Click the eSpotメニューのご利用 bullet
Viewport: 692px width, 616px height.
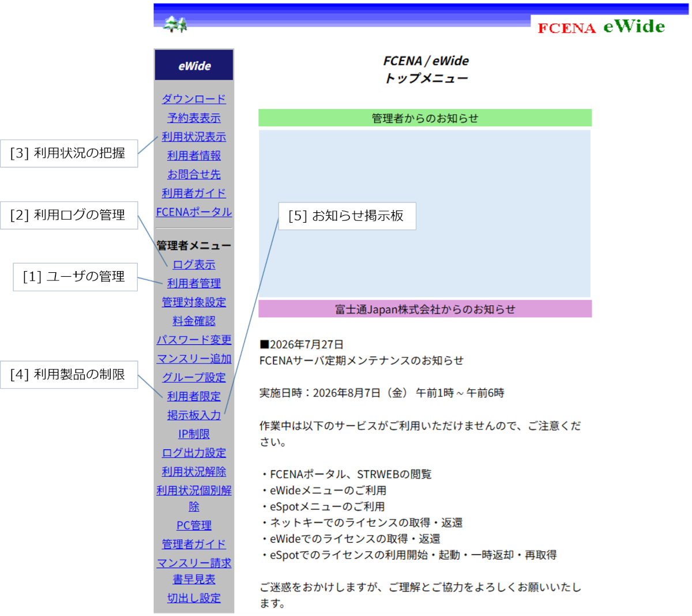[x=322, y=506]
